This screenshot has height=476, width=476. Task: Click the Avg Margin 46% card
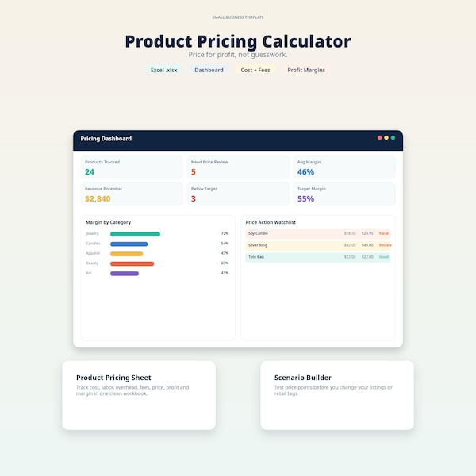(x=344, y=167)
